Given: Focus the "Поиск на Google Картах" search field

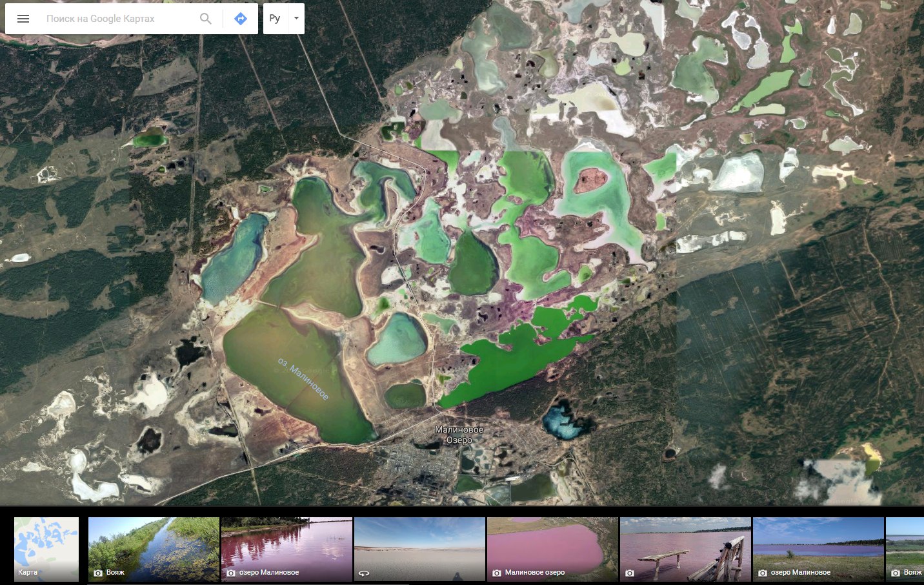Looking at the screenshot, I should click(x=119, y=19).
